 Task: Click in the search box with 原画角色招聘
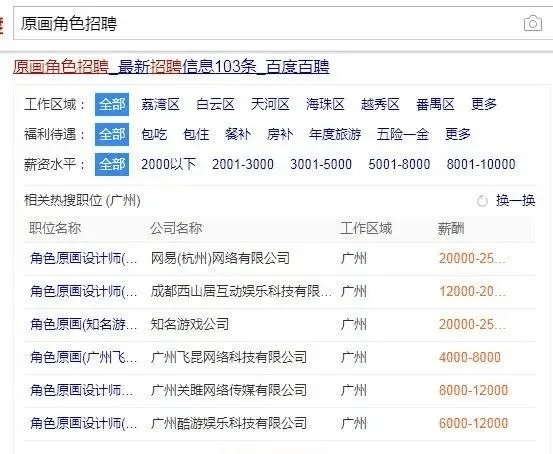268,24
